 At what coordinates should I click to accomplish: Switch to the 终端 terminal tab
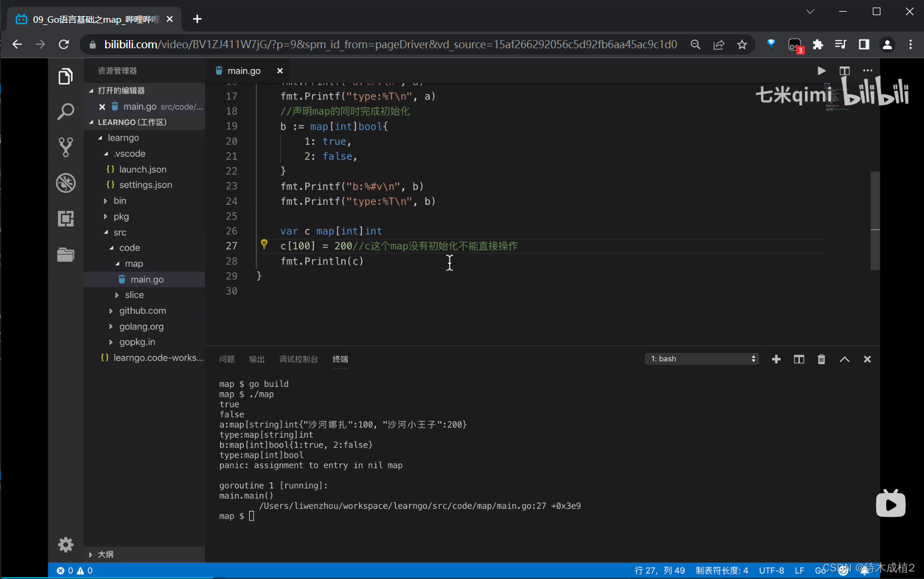341,359
